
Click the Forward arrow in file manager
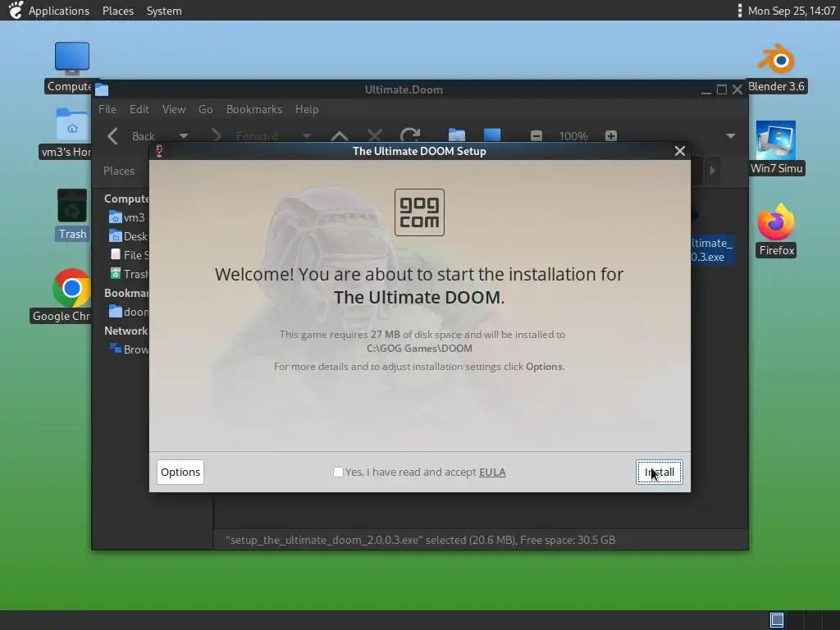217,135
